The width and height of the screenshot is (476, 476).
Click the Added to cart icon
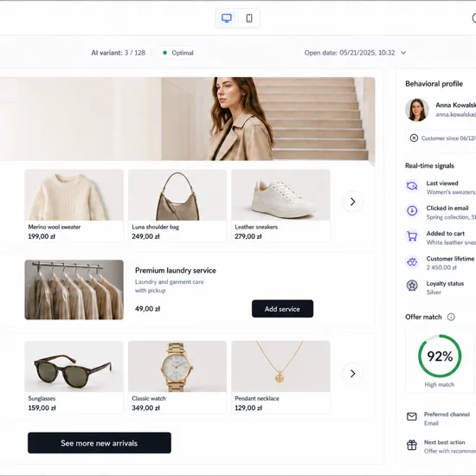[412, 236]
